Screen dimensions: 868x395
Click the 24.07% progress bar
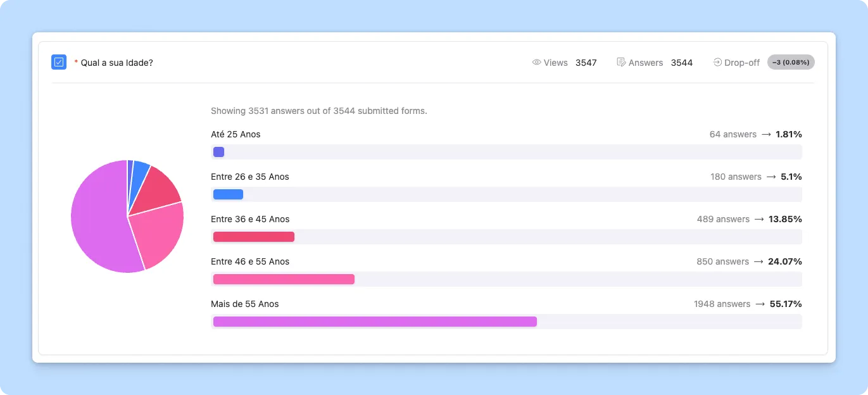[283, 279]
